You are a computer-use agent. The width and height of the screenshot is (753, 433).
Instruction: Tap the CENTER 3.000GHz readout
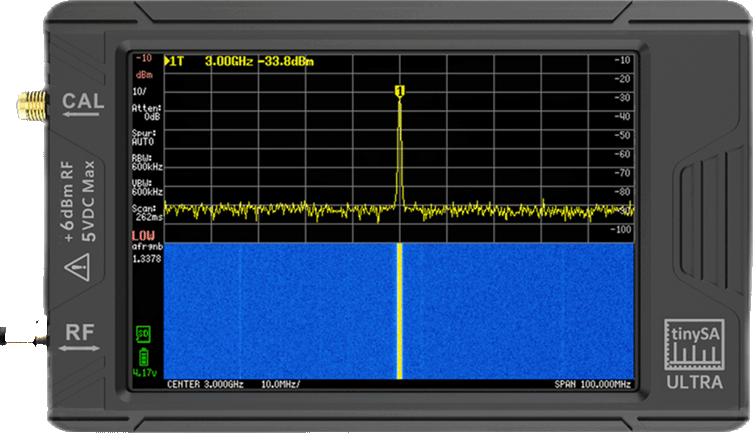(205, 385)
